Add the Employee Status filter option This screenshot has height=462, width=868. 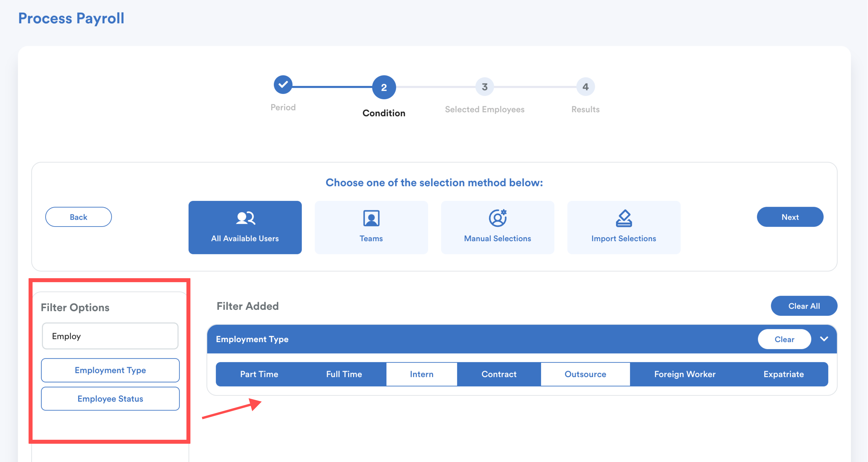point(110,399)
